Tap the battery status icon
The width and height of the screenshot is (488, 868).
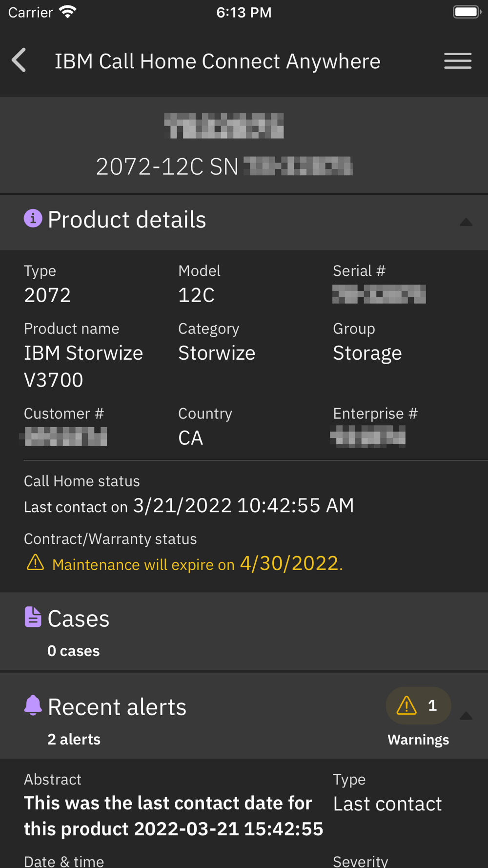467,12
